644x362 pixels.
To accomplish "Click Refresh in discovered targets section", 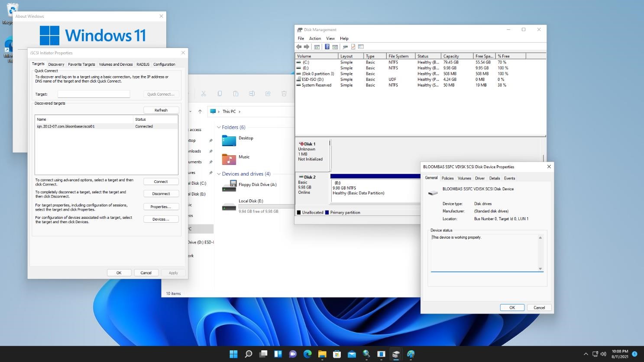I will 161,110.
